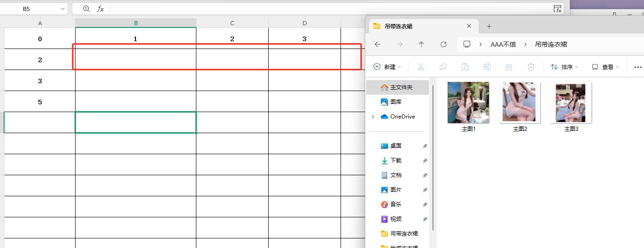Refresh the Explorer folder view
The height and width of the screenshot is (248, 644).
click(444, 44)
